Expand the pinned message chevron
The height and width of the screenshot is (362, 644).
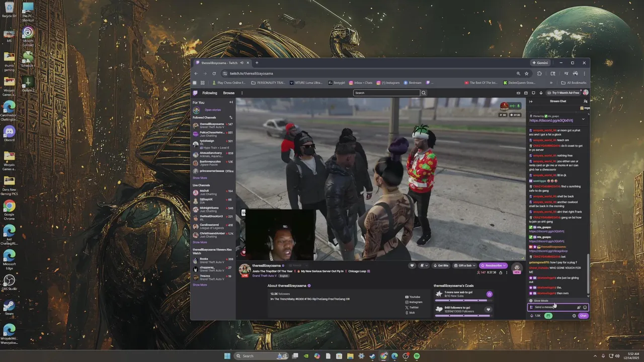click(583, 119)
